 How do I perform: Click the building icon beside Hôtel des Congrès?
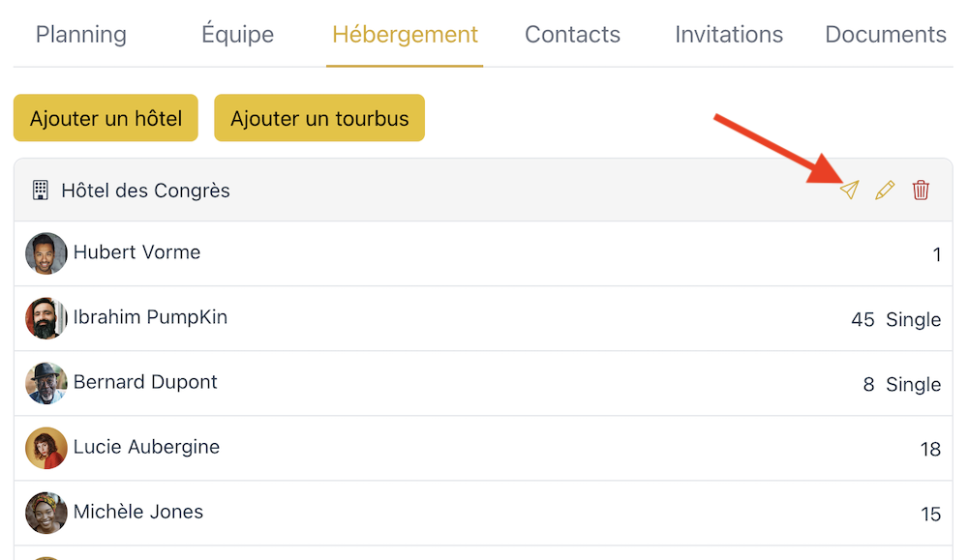tap(40, 190)
